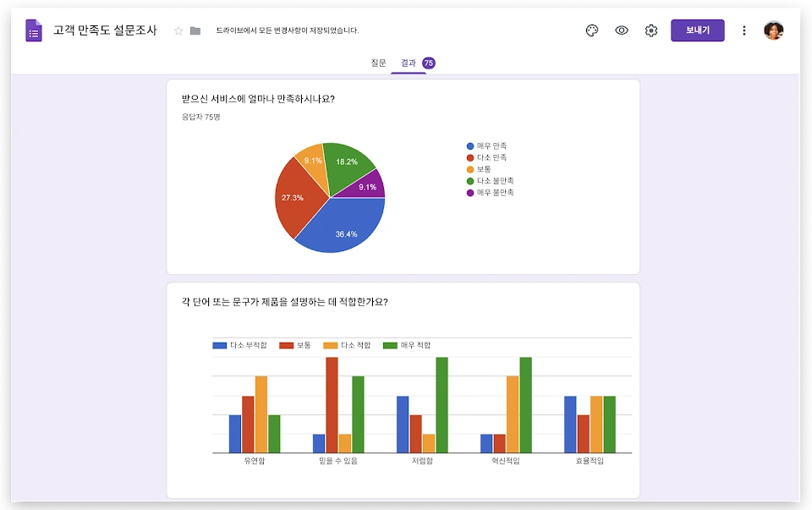This screenshot has height=510, width=812.
Task: Select the 매우 불만족 purple legend entry
Action: tap(491, 193)
